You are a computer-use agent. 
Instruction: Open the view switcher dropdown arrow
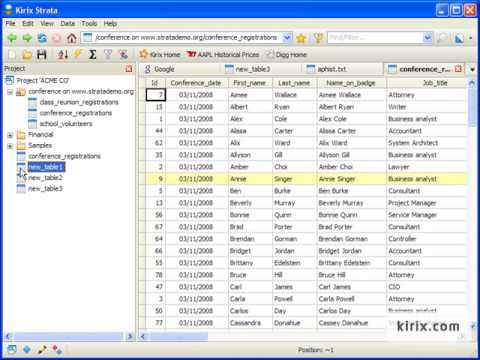pos(471,38)
